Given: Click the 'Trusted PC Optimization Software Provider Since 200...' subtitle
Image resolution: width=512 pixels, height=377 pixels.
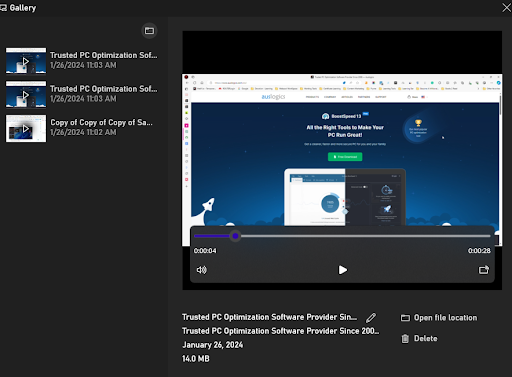Looking at the screenshot, I should tap(280, 331).
